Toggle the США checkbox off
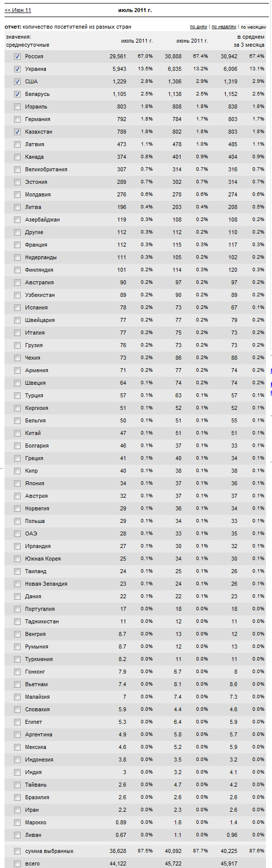The height and width of the screenshot is (868, 272). click(18, 82)
